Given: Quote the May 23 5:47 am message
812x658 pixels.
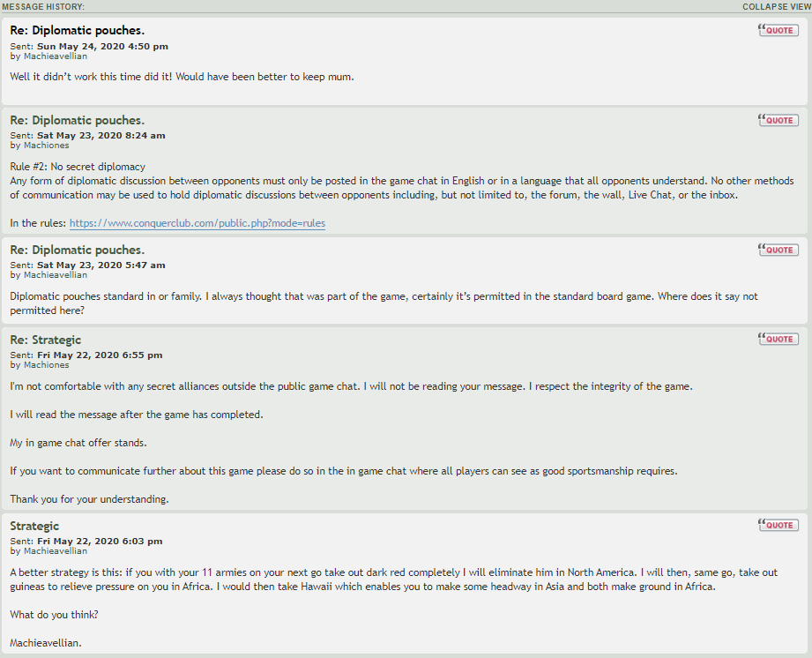Looking at the screenshot, I should (778, 250).
